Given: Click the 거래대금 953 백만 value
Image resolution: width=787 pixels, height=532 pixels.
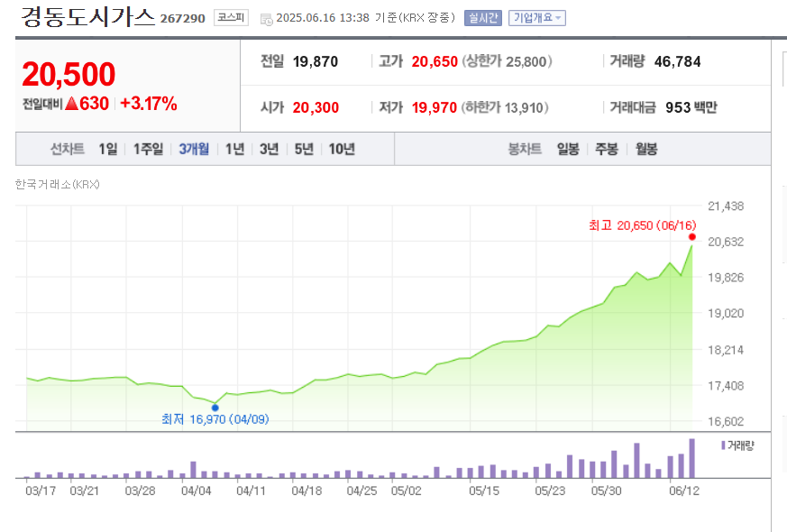Looking at the screenshot, I should pos(691,107).
